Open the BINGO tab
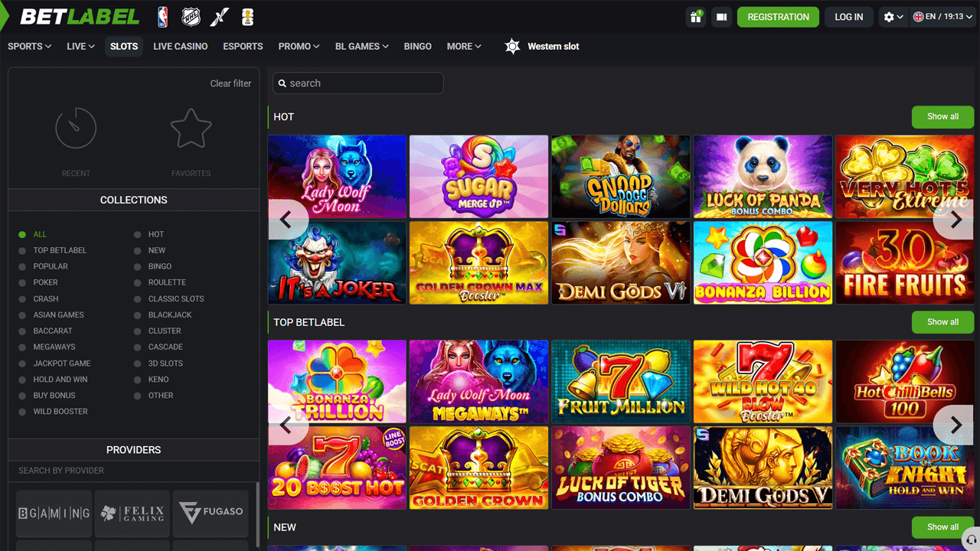 coord(418,47)
